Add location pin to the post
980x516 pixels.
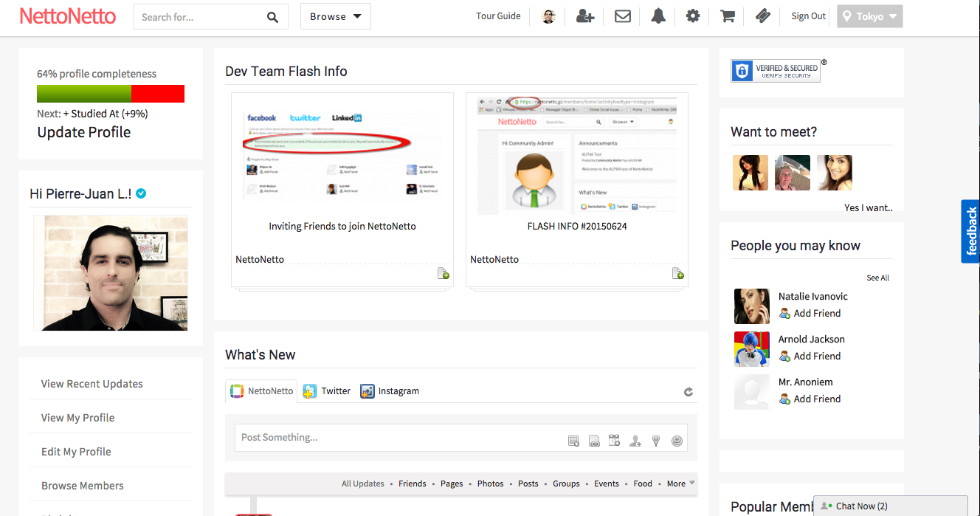[x=656, y=441]
